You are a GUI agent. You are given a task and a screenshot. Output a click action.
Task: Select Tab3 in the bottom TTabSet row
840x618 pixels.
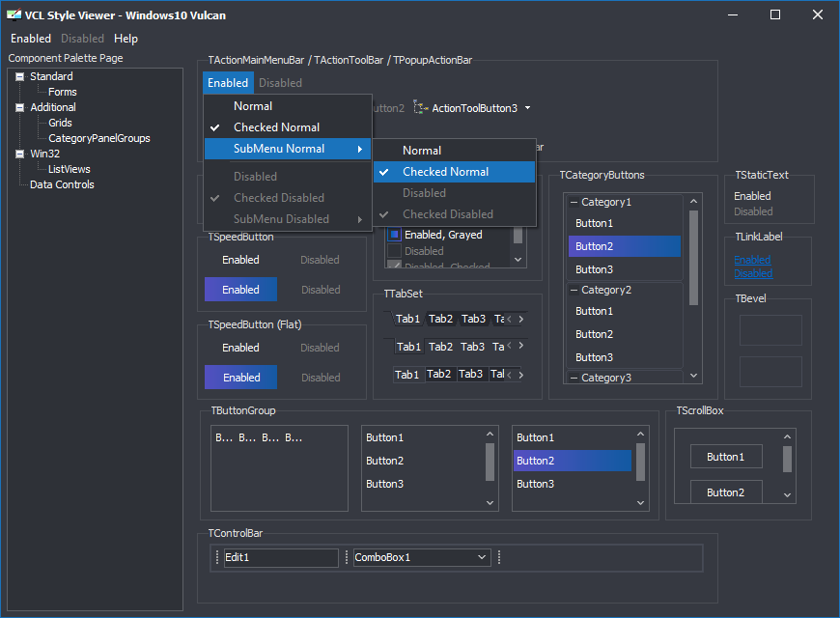click(471, 374)
